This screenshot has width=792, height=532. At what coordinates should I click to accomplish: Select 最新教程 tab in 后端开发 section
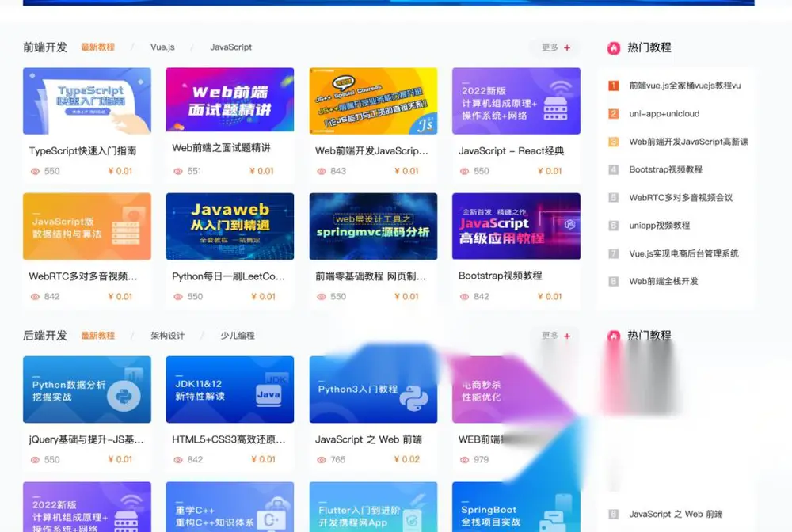click(x=98, y=335)
